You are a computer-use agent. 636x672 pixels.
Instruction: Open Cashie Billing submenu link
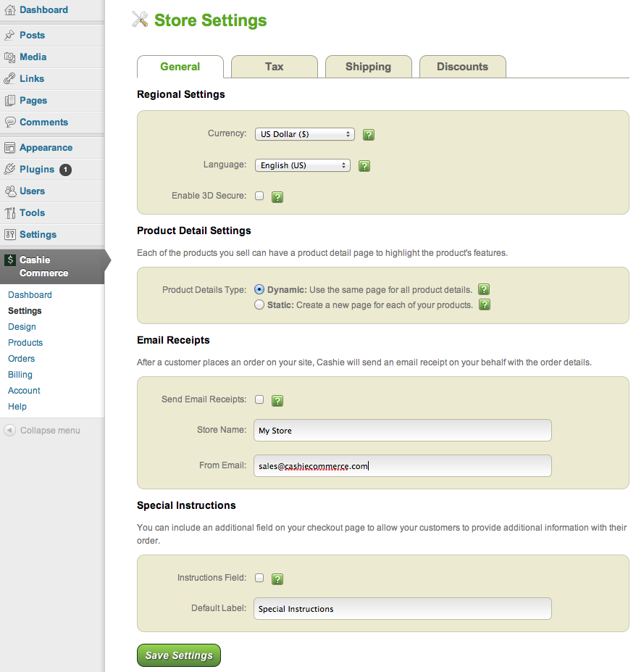pos(20,375)
